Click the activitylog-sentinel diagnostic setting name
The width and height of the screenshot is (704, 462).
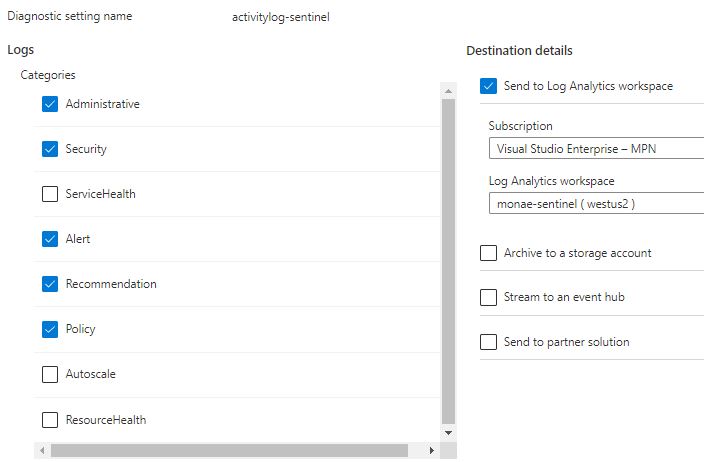(280, 17)
